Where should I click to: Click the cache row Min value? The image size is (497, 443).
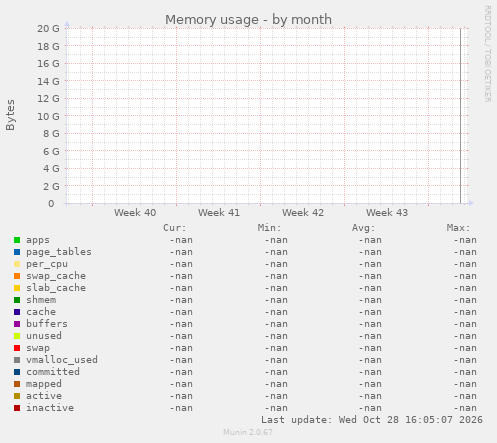[x=276, y=312]
